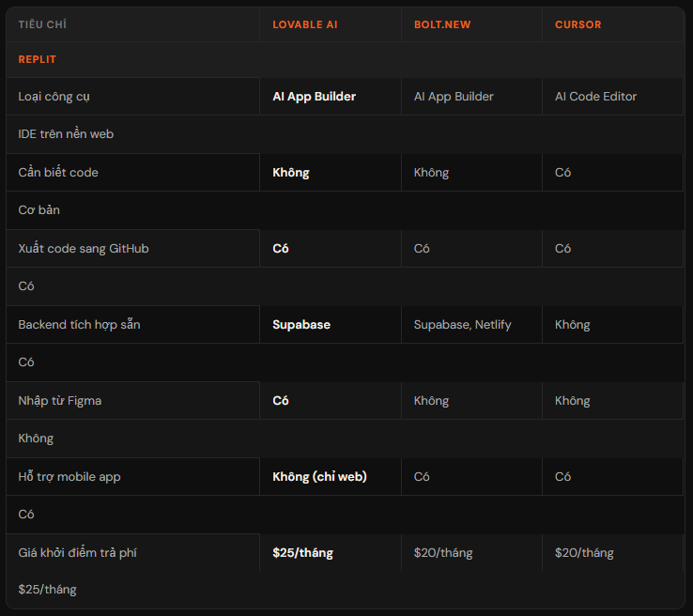Select 'AI App Builder' in Bolt.new column
The image size is (693, 616).
click(x=454, y=97)
